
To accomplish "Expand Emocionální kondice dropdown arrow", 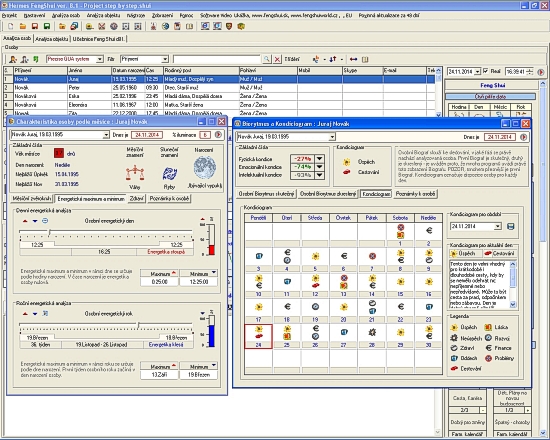I will 319,167.
